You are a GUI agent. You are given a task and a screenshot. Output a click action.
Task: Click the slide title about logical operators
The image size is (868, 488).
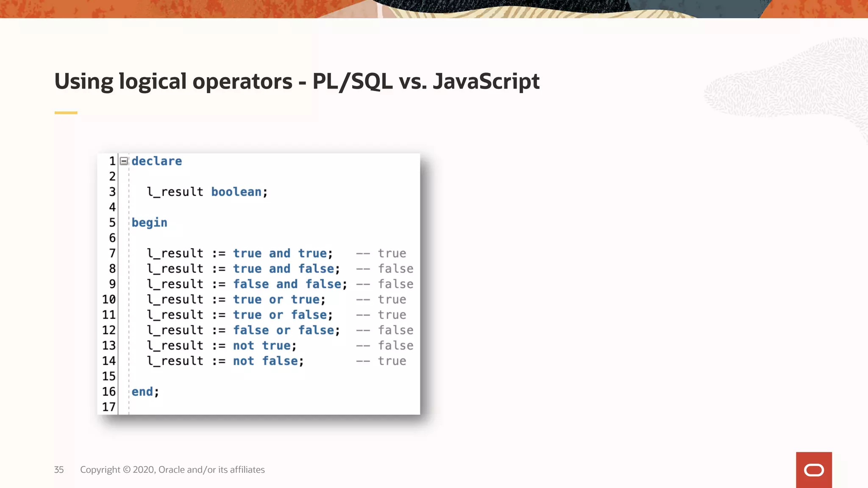click(297, 81)
